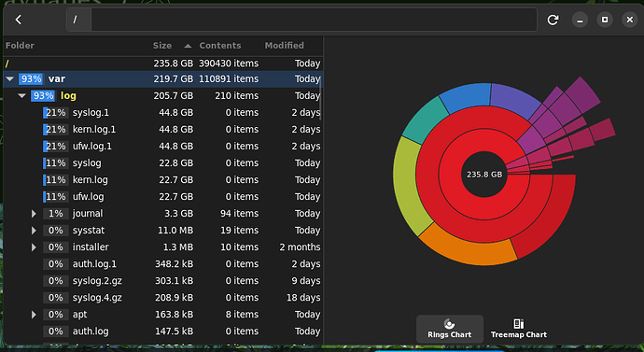Click the 93% usage bar for log
Image resolution: width=644 pixels, height=352 pixels.
[x=43, y=95]
